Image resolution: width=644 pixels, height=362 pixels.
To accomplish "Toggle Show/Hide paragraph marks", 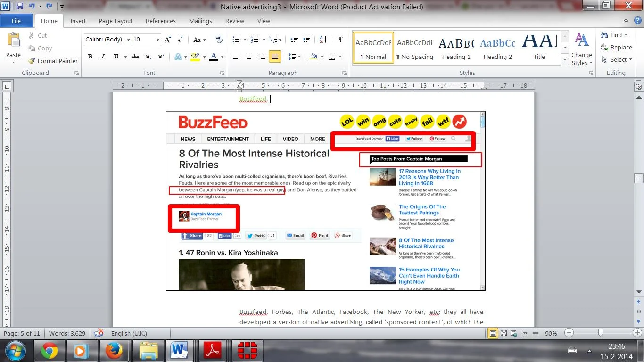I will 340,40.
